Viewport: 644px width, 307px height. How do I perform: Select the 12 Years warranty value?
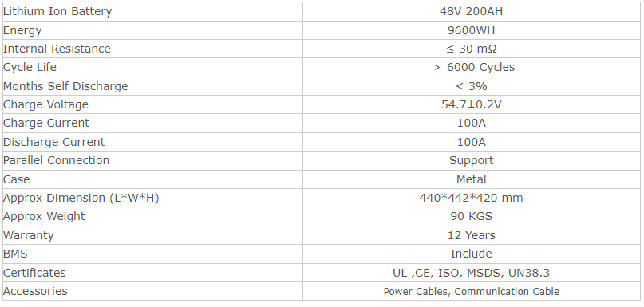(471, 235)
